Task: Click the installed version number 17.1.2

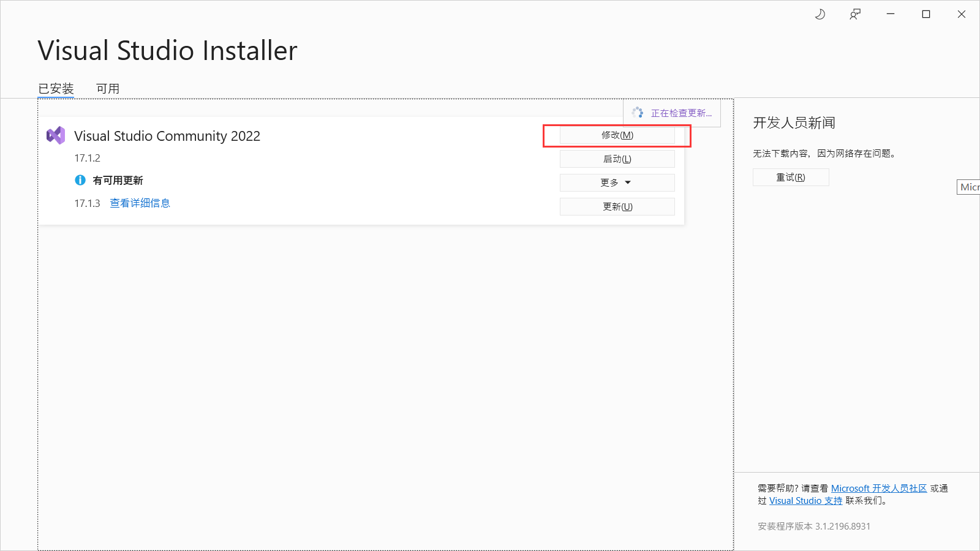Action: [x=88, y=158]
